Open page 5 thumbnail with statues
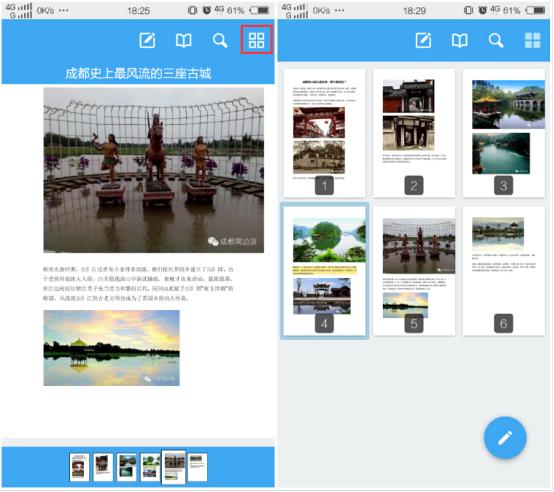 click(x=414, y=271)
